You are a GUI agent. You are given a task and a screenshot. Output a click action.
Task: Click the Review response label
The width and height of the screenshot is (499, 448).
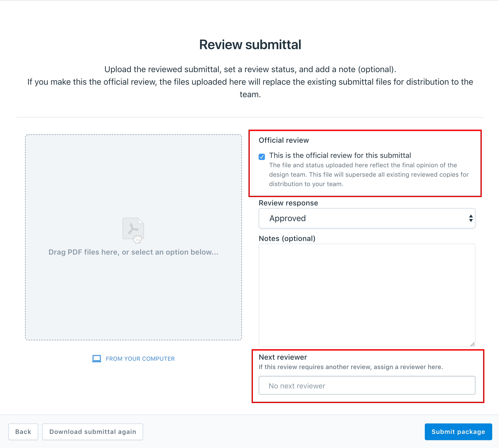tap(288, 203)
